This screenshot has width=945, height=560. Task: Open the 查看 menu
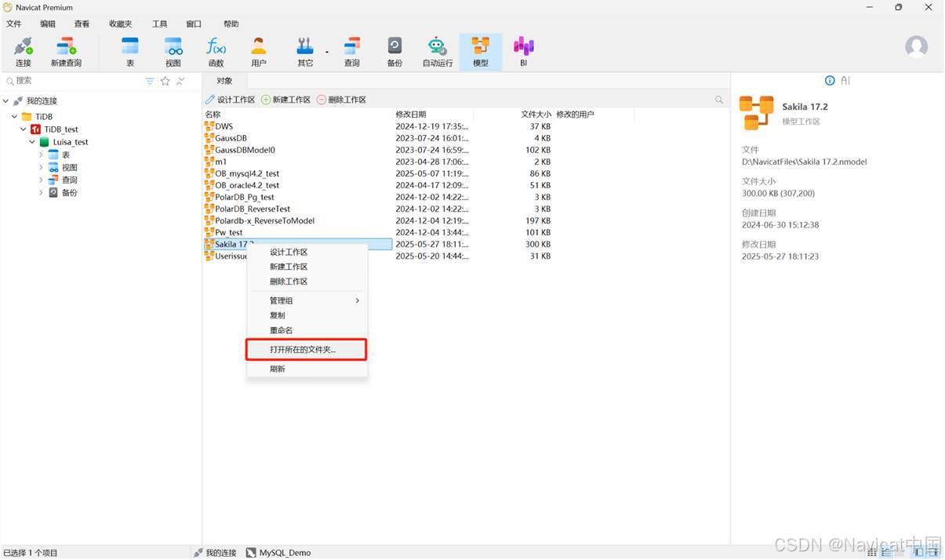coord(82,24)
